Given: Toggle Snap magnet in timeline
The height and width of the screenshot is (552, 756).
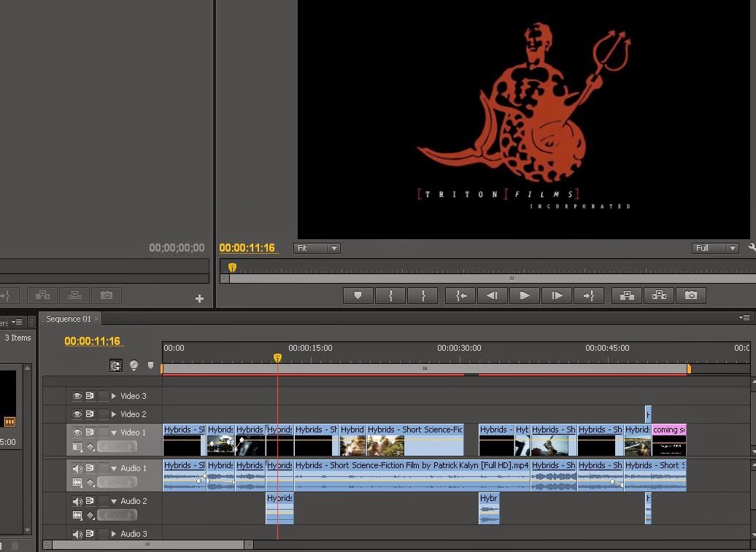Looking at the screenshot, I should (116, 365).
